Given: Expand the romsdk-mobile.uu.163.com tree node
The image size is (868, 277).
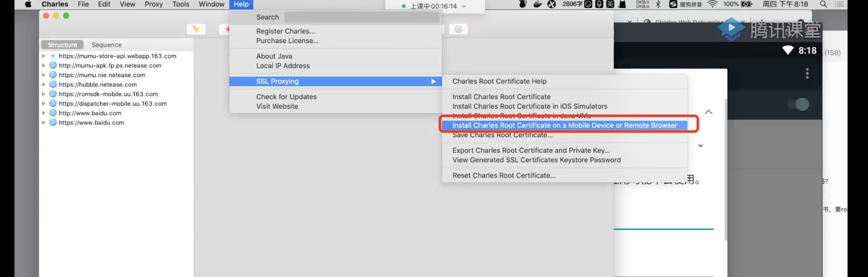Looking at the screenshot, I should coord(43,94).
